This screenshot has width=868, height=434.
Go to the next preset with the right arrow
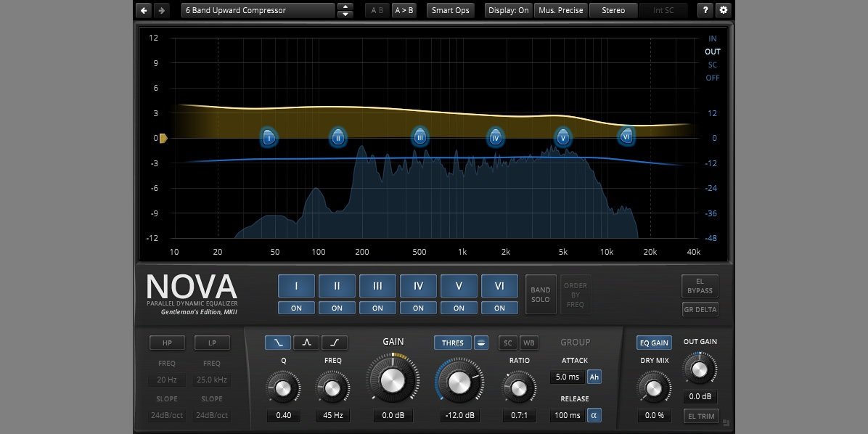click(161, 10)
